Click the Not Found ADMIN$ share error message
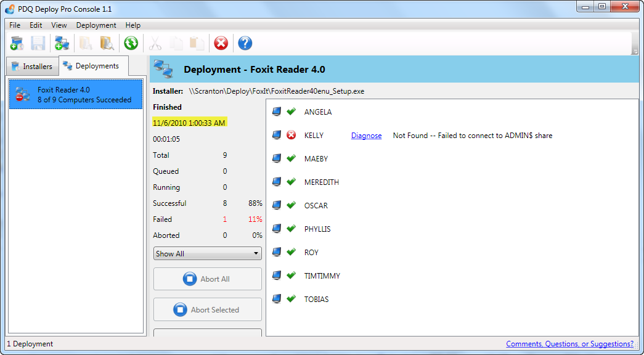This screenshot has width=644, height=355. click(472, 135)
